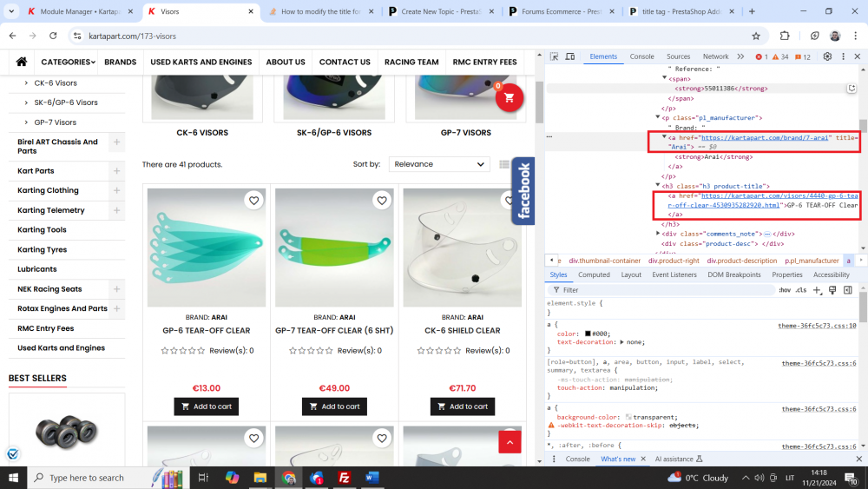Screen dimensions: 868x489
Task: Open the Computed styles tab
Action: coord(594,274)
